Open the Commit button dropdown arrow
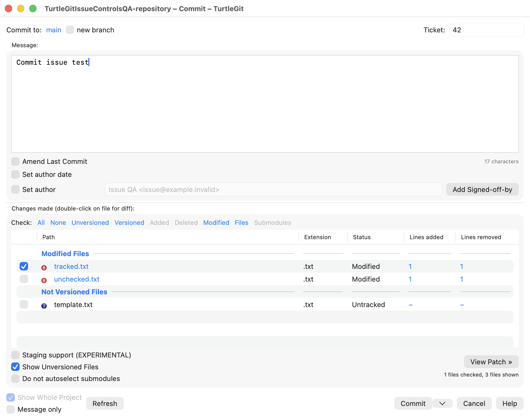The width and height of the screenshot is (530, 420). [x=442, y=404]
